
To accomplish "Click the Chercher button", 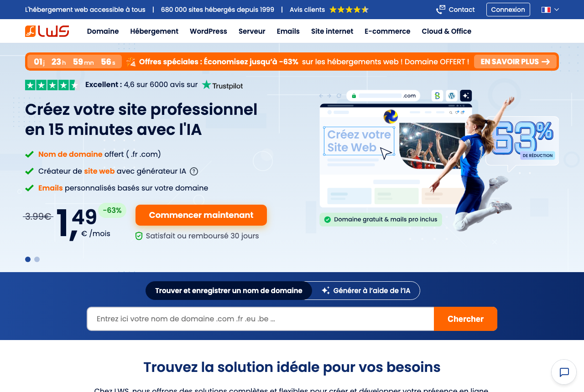I will click(465, 319).
